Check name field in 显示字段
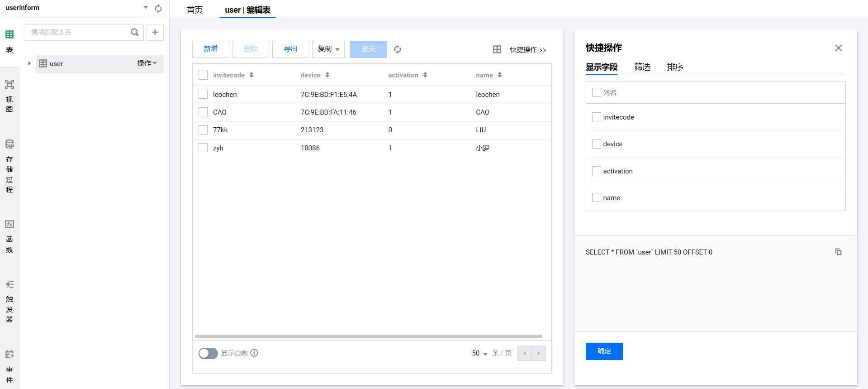 [597, 197]
